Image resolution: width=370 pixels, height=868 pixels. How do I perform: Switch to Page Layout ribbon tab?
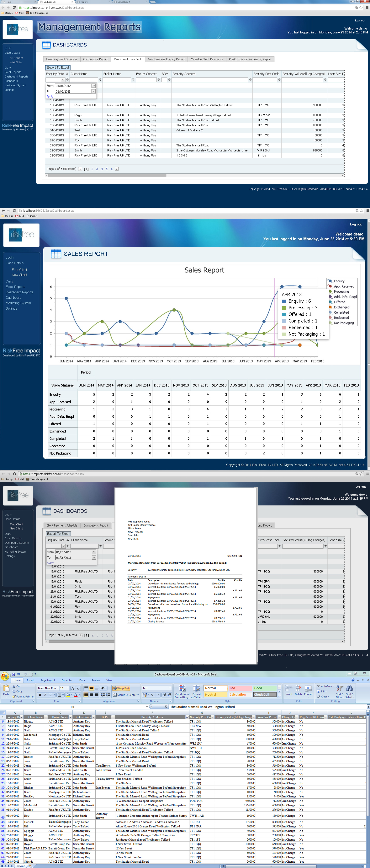pos(48,680)
